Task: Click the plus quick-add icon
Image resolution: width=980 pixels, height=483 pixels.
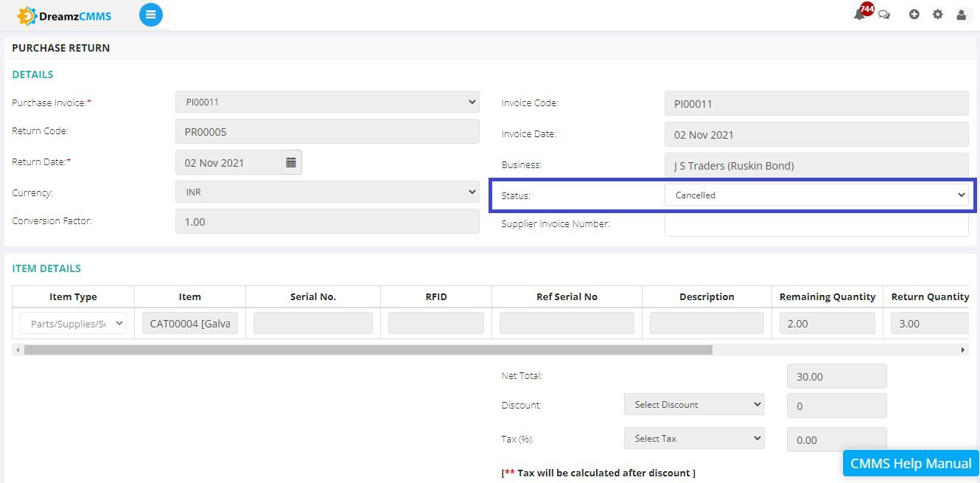Action: (x=914, y=14)
